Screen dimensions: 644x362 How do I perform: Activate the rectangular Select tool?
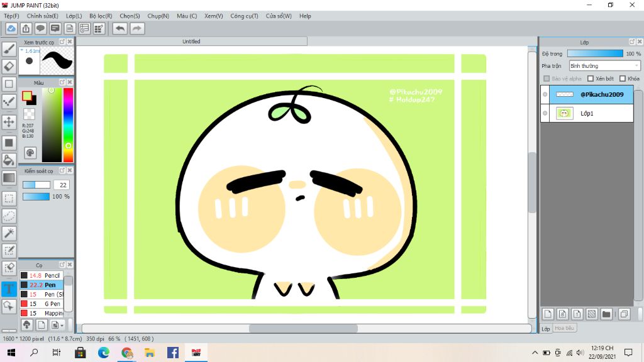pos(9,198)
